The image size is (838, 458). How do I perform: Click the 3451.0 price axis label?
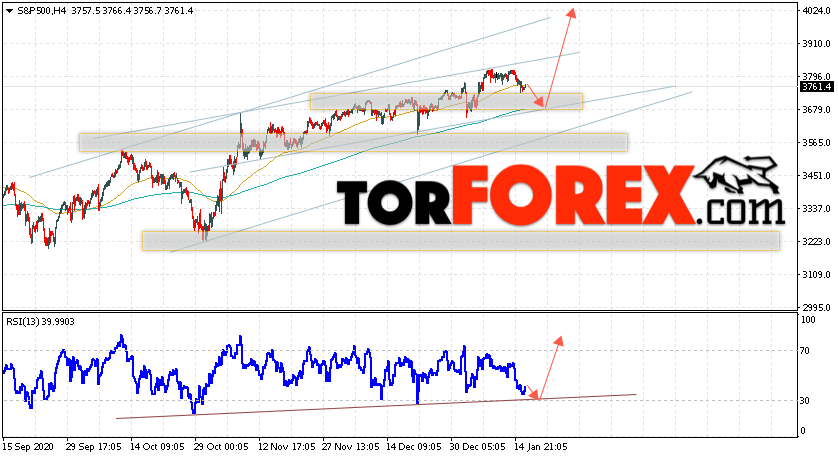point(816,175)
